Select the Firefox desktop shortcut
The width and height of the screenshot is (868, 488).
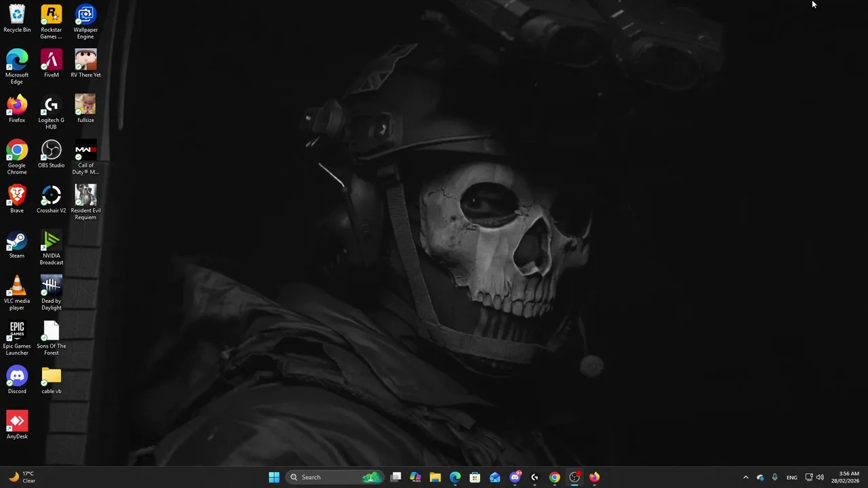coord(17,109)
